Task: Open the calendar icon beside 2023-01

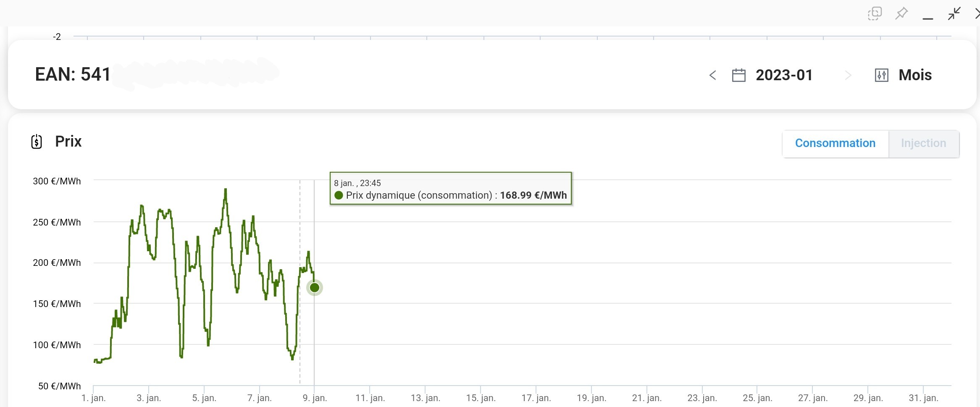Action: [738, 75]
